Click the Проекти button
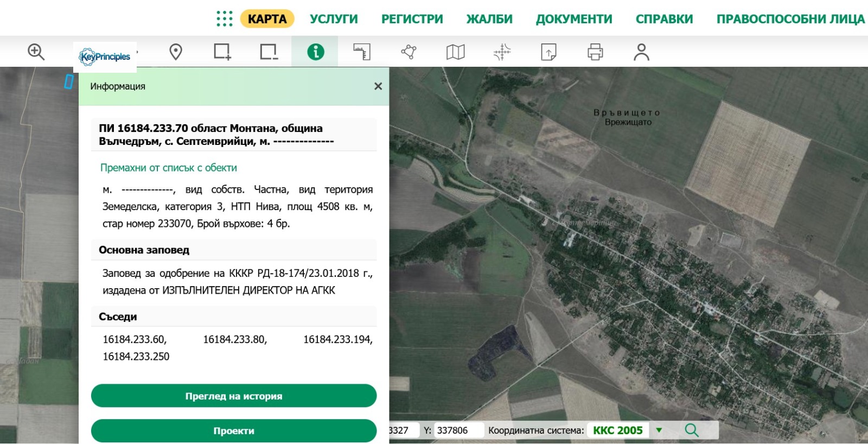Image resolution: width=868 pixels, height=444 pixels. (x=234, y=430)
